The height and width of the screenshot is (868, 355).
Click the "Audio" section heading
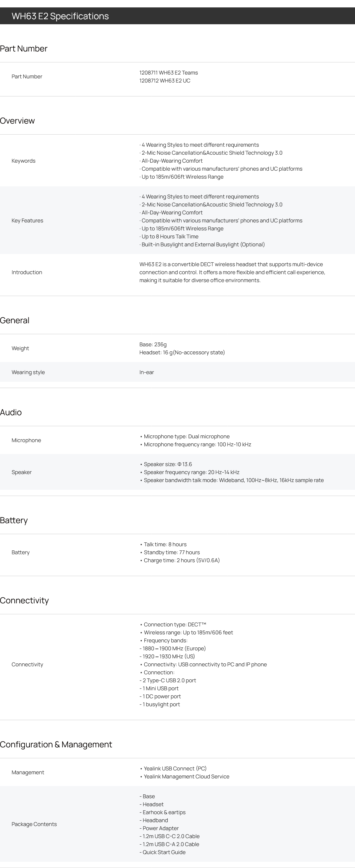tap(11, 413)
